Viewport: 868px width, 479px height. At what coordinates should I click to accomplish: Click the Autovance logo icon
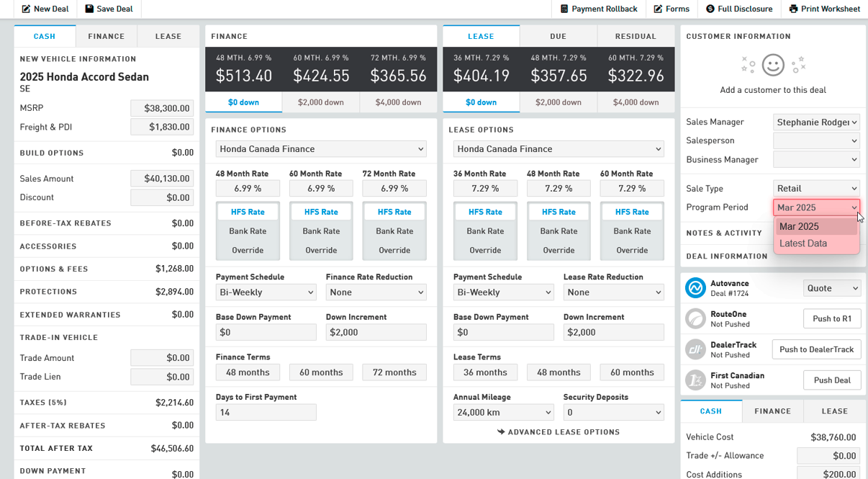695,288
